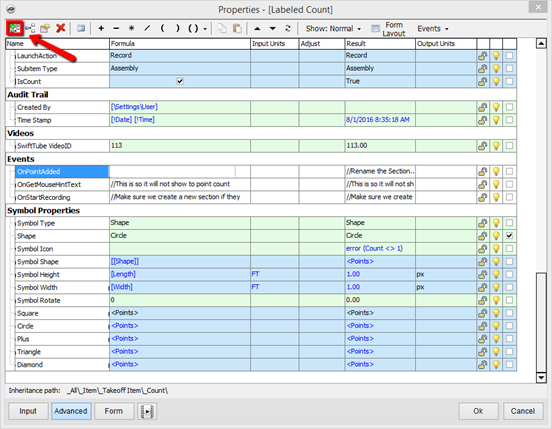Click the [[Shape]] formula cell
552x429 pixels.
click(180, 261)
